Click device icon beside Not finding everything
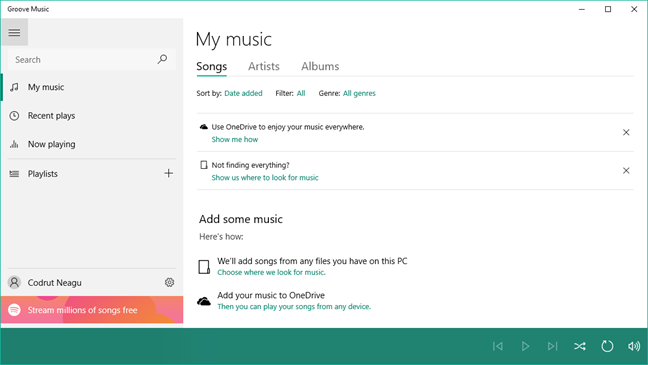 point(204,165)
